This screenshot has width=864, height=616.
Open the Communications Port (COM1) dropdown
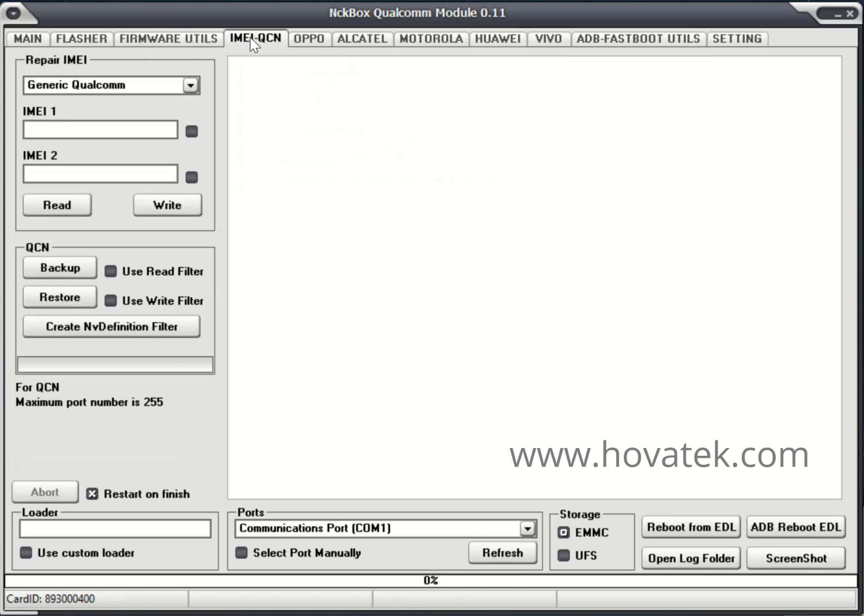pyautogui.click(x=386, y=529)
